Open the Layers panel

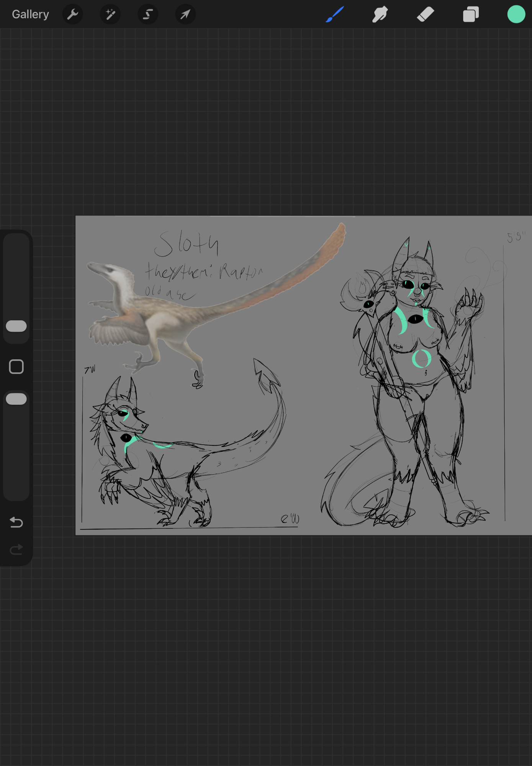tap(471, 15)
